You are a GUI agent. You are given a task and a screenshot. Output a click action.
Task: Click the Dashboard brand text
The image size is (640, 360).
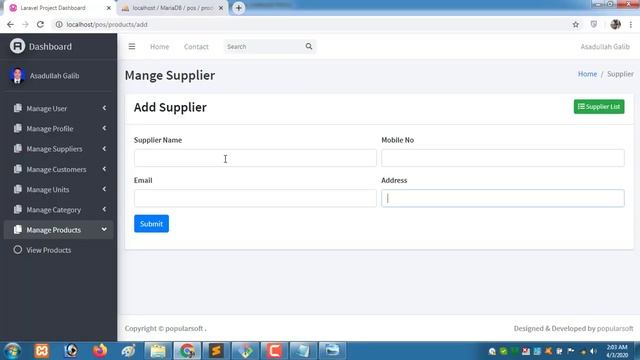50,47
